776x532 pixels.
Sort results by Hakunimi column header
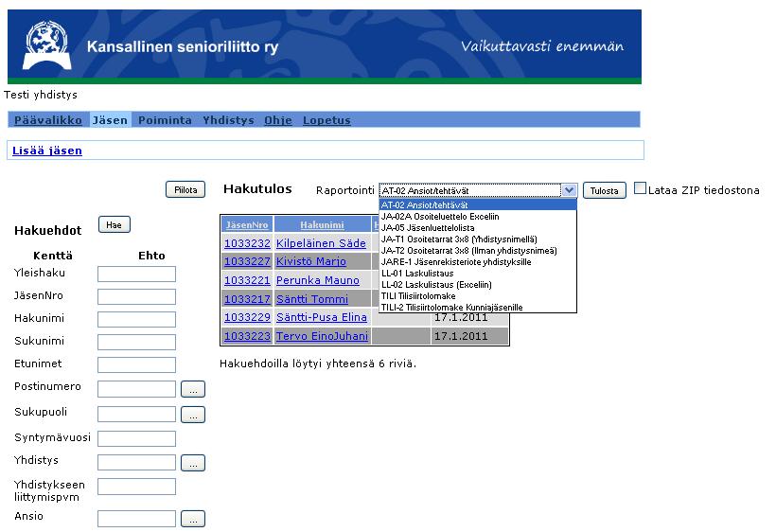322,225
